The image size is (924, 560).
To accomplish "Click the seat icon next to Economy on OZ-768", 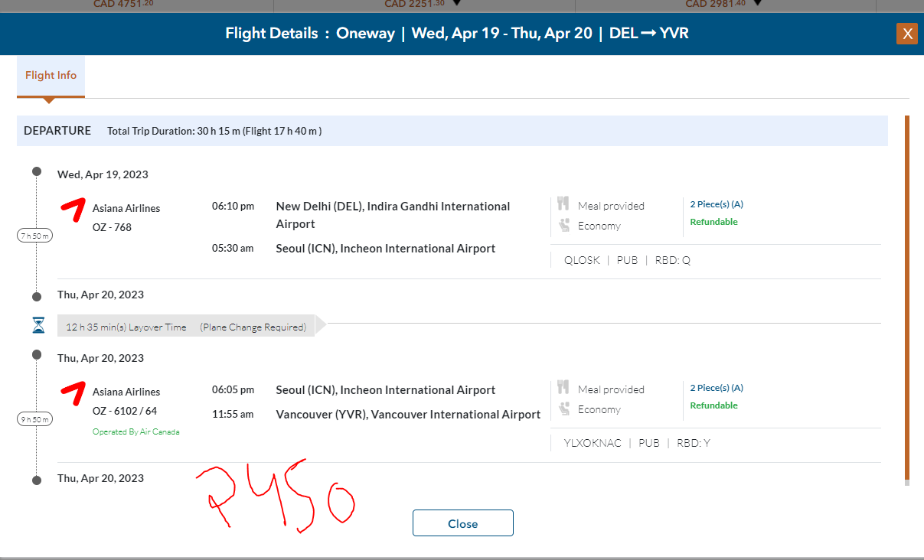I will 563,225.
